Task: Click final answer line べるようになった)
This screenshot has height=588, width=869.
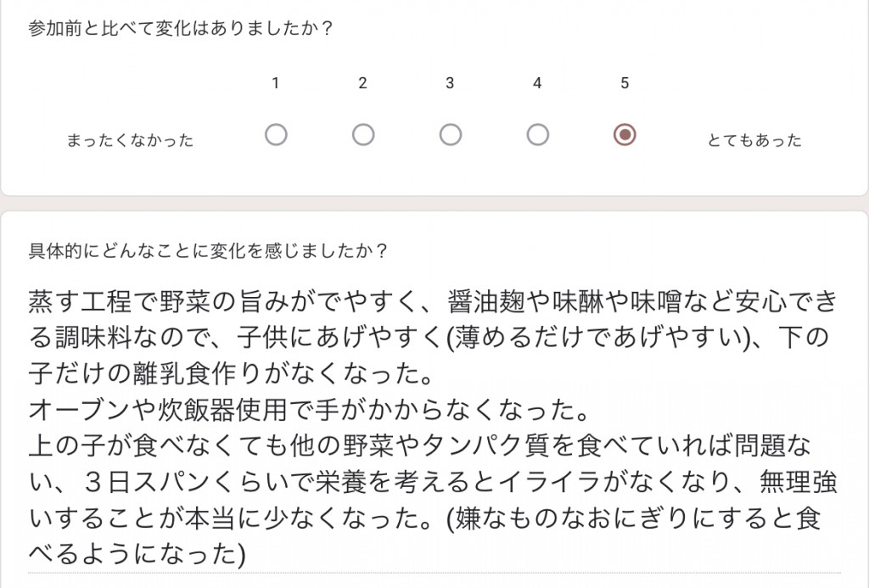Action: point(137,554)
